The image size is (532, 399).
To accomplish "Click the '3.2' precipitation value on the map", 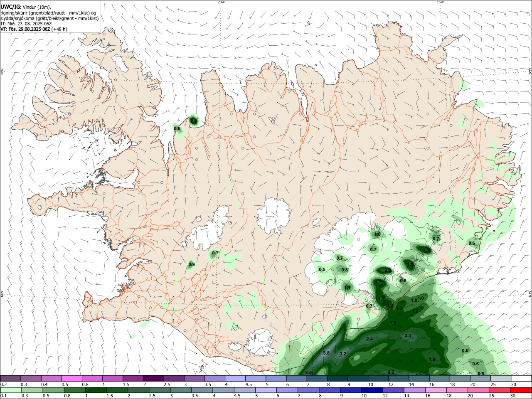I will click(343, 354).
